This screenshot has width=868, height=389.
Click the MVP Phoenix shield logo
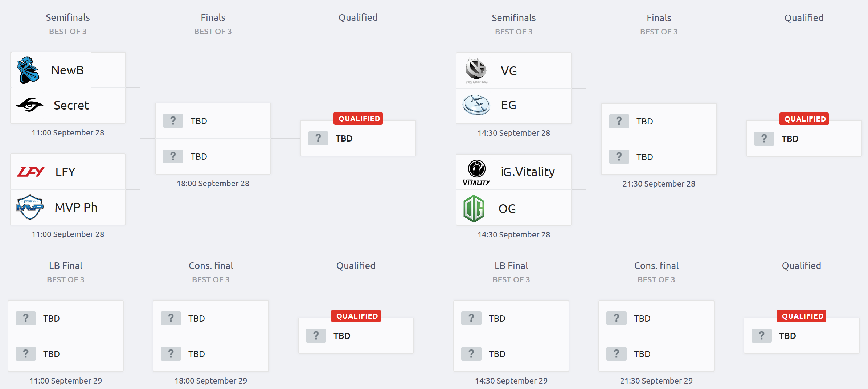[x=30, y=207]
